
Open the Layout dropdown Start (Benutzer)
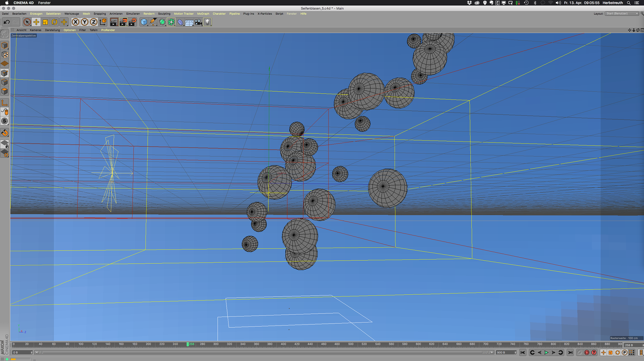pos(622,14)
